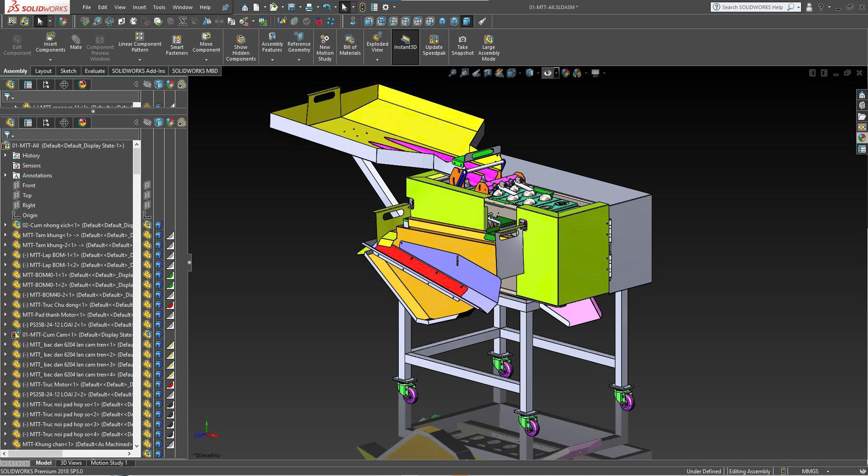Screen dimensions: 868x476
Task: Collapse display pane chevron in lower tree panel
Action: (136, 122)
